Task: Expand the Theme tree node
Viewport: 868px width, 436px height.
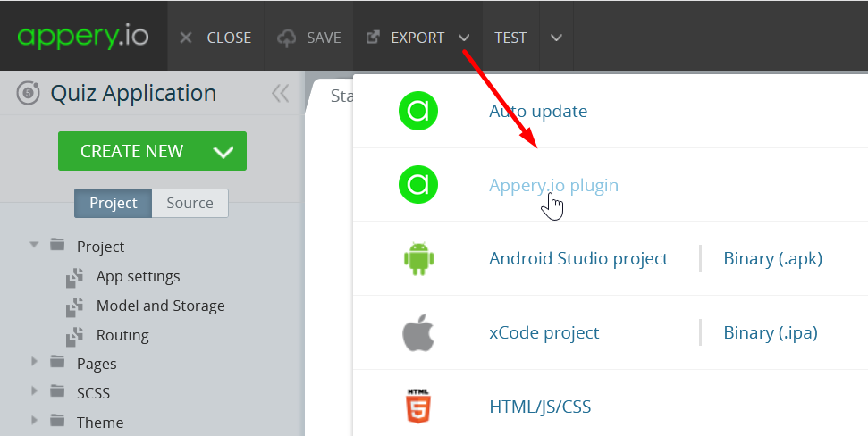Action: point(34,420)
